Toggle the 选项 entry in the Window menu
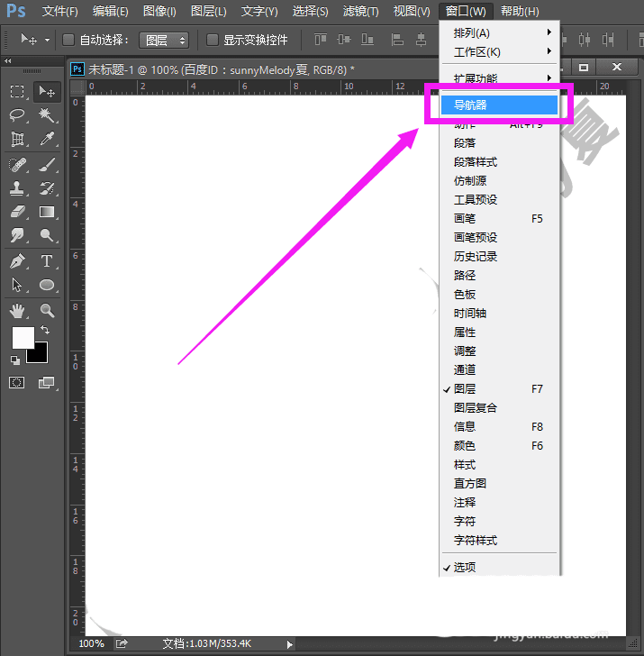The height and width of the screenshot is (656, 644). pyautogui.click(x=499, y=568)
